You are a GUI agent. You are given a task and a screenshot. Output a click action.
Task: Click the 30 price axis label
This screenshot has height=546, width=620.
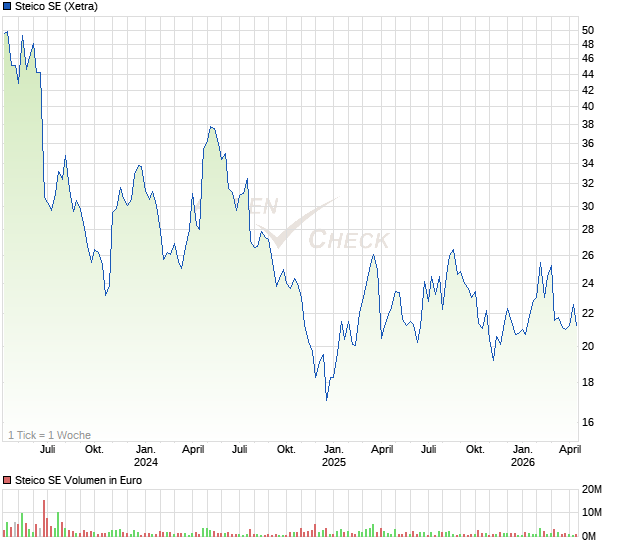click(588, 206)
